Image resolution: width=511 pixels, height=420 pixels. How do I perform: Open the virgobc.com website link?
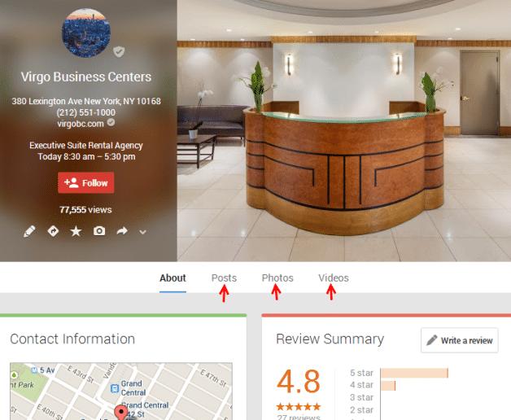tap(81, 124)
